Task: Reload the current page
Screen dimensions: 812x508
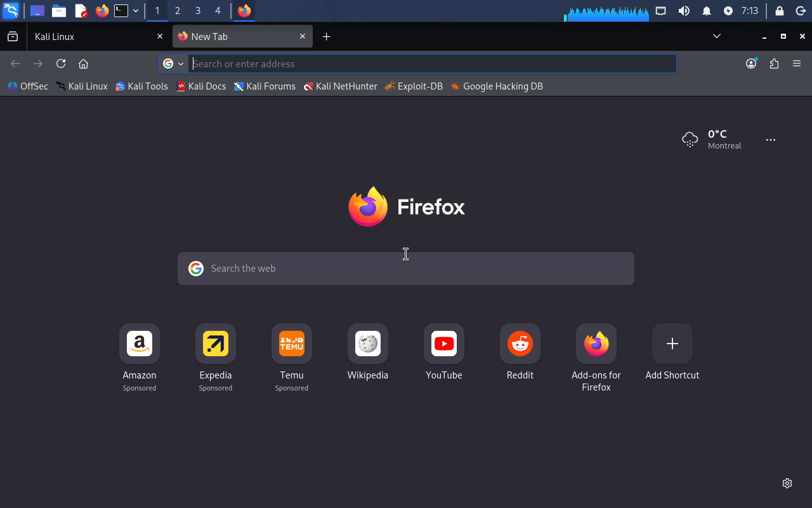Action: point(61,63)
